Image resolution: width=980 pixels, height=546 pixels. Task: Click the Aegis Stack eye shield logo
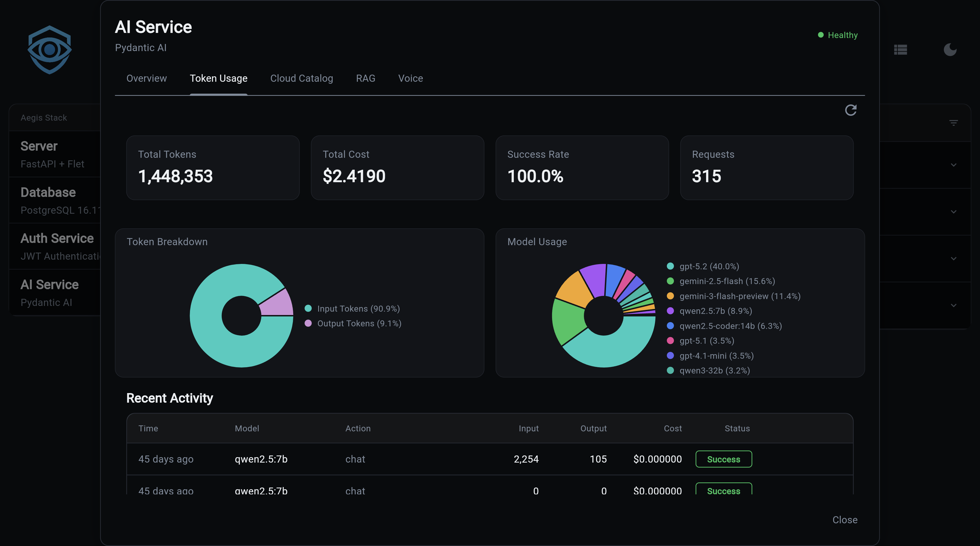point(49,49)
